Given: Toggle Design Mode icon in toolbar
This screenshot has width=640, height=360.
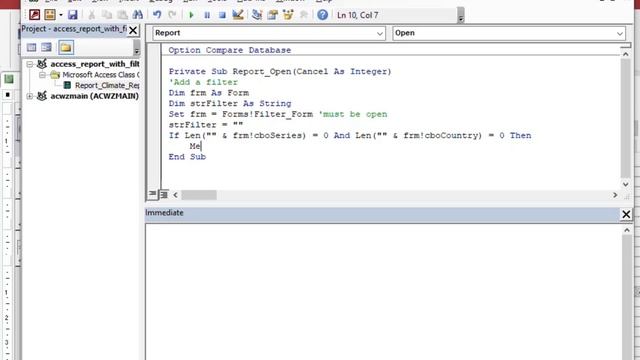Looking at the screenshot, I should click(238, 15).
